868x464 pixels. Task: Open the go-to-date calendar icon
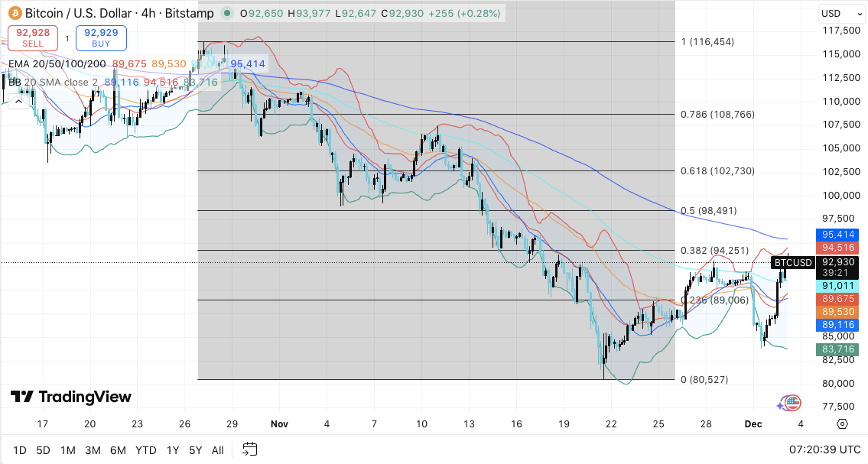tap(249, 450)
